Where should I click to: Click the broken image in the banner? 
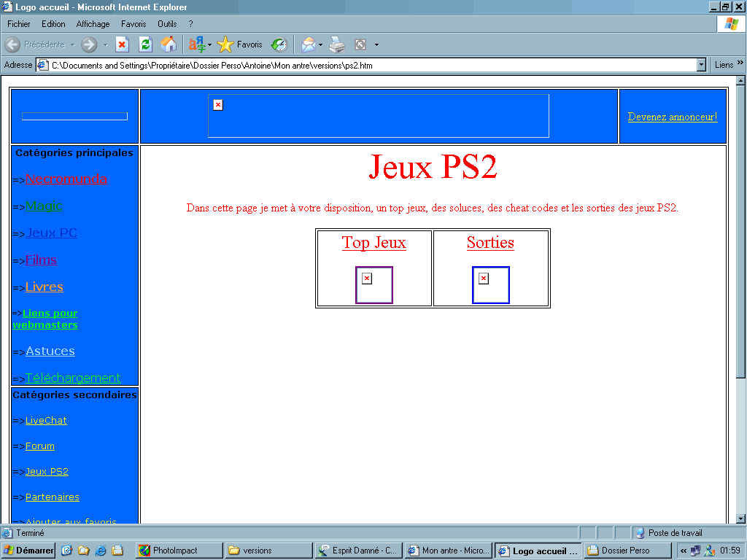pos(218,105)
